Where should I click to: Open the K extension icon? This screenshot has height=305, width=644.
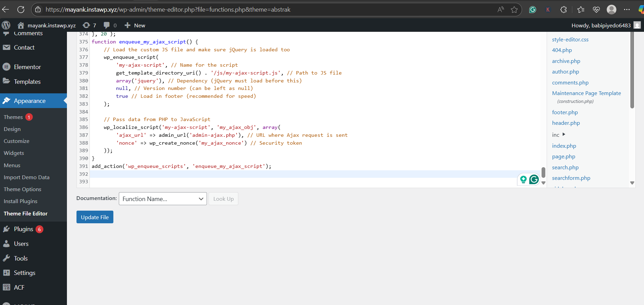(x=548, y=10)
